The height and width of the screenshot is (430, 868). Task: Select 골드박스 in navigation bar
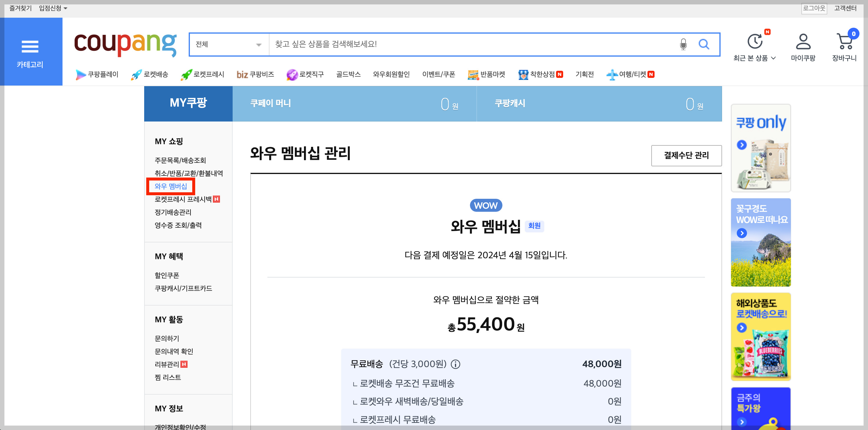pyautogui.click(x=348, y=74)
